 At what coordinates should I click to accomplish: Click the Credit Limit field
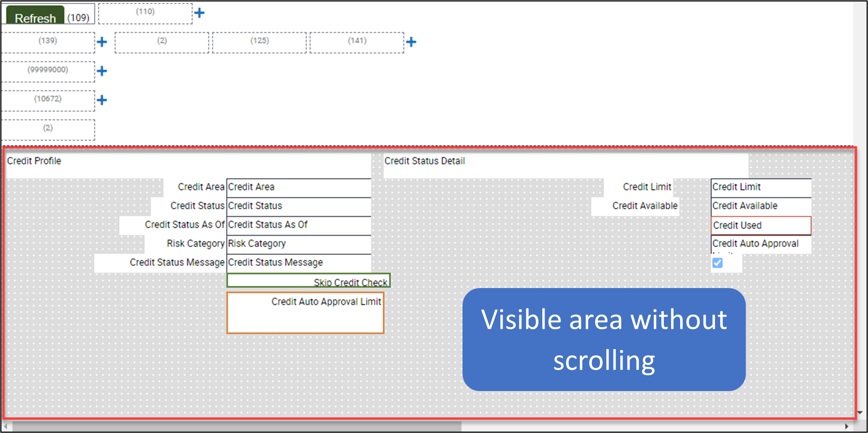(x=760, y=187)
